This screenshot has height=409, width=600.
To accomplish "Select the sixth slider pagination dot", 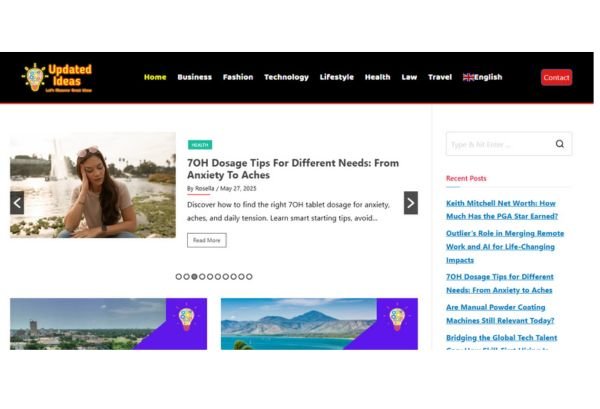I will (218, 276).
